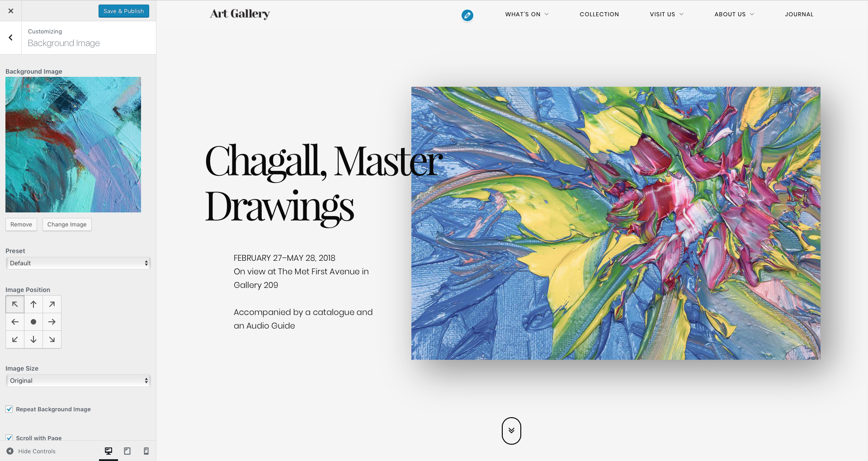
Task: Go back from Background Image section
Action: pos(11,38)
